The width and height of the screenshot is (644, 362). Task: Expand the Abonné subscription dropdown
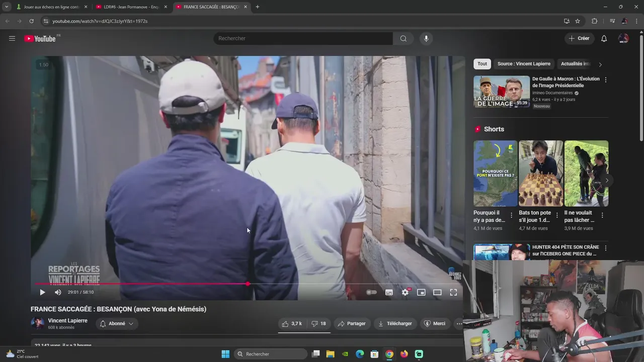pyautogui.click(x=117, y=324)
